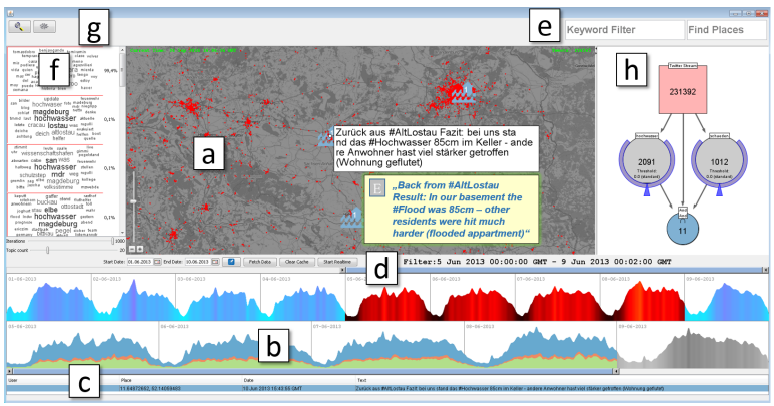Click Clear Cache button
This screenshot has height=406, width=774.
(x=297, y=262)
